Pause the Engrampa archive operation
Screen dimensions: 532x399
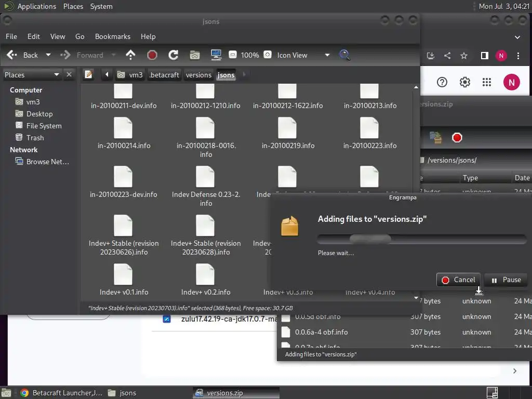(x=506, y=280)
